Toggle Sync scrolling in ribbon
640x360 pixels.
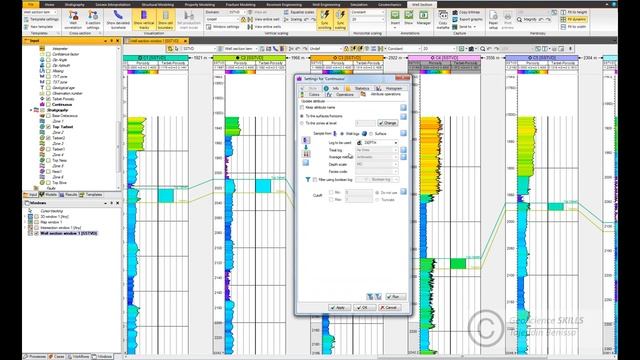point(325,20)
